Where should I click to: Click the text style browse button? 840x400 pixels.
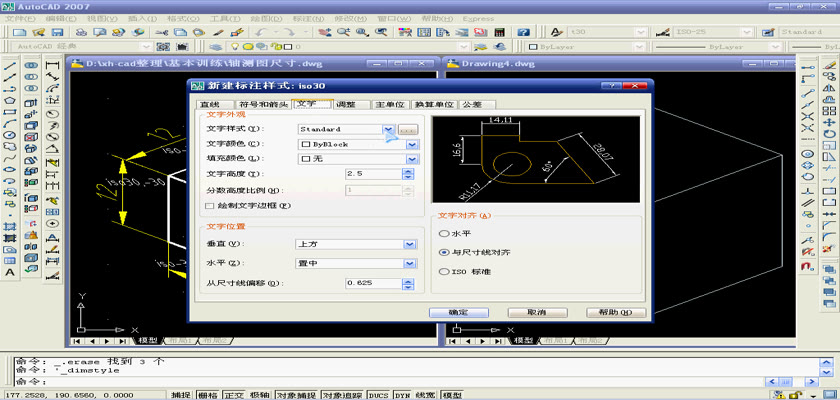coord(408,129)
